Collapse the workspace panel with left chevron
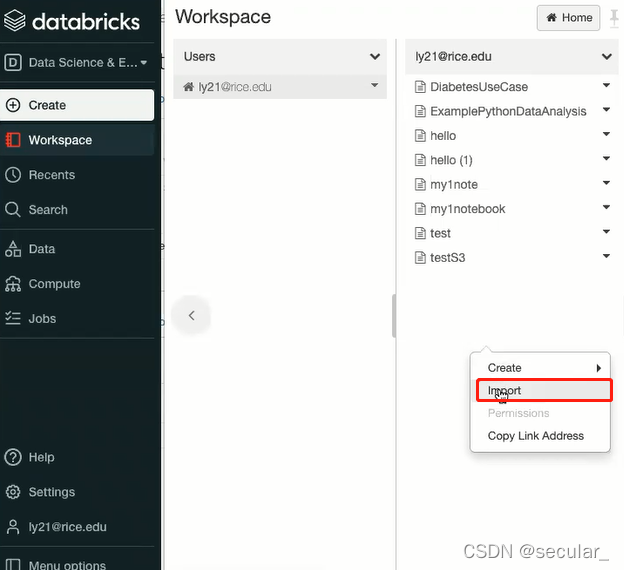This screenshot has width=624, height=570. point(191,316)
